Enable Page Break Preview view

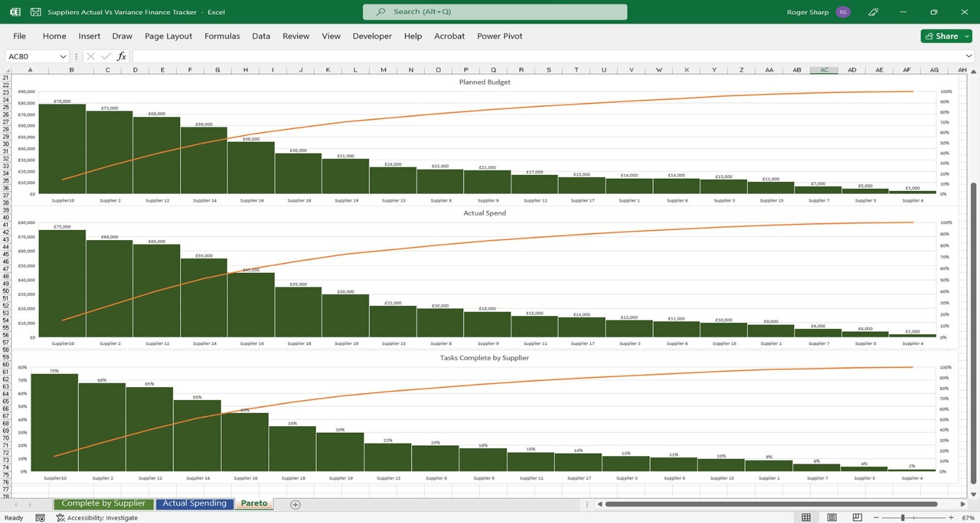[857, 517]
